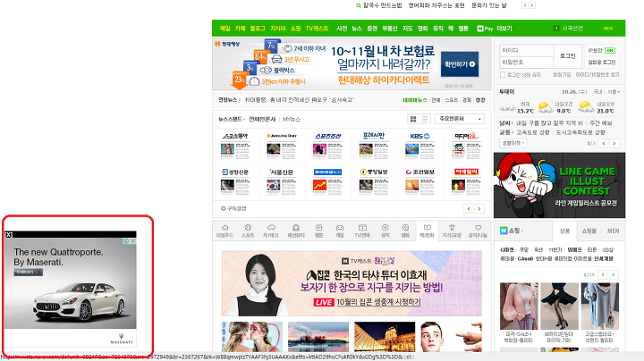Click 일회용 로그인 (one-time login)
The width and height of the screenshot is (644, 361).
602,62
